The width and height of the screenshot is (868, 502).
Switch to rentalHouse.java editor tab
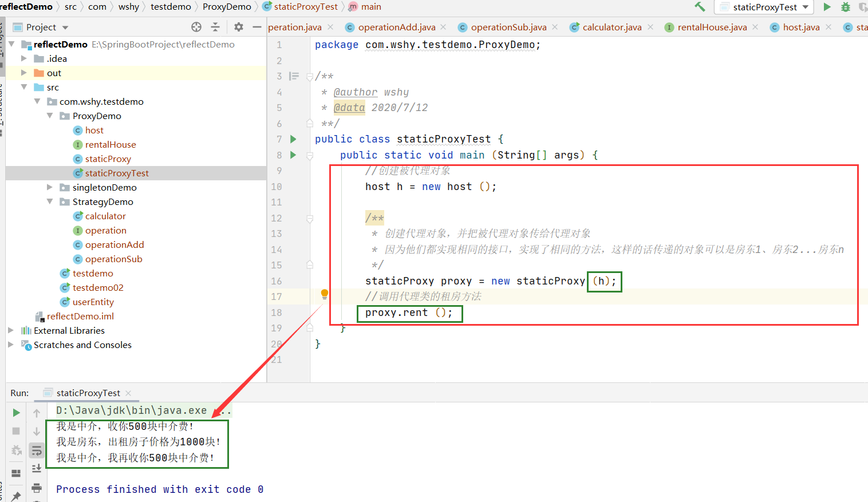[x=712, y=27]
